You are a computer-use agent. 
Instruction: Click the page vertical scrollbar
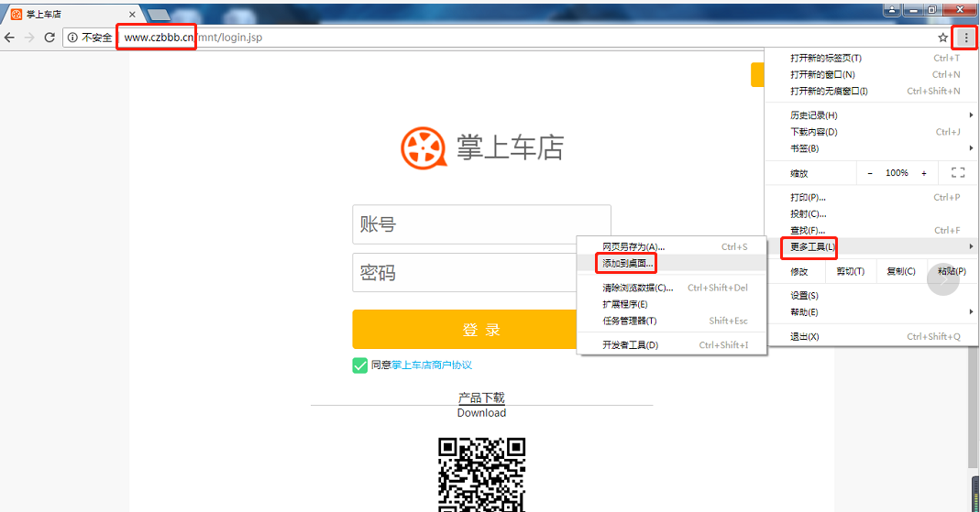(974, 412)
